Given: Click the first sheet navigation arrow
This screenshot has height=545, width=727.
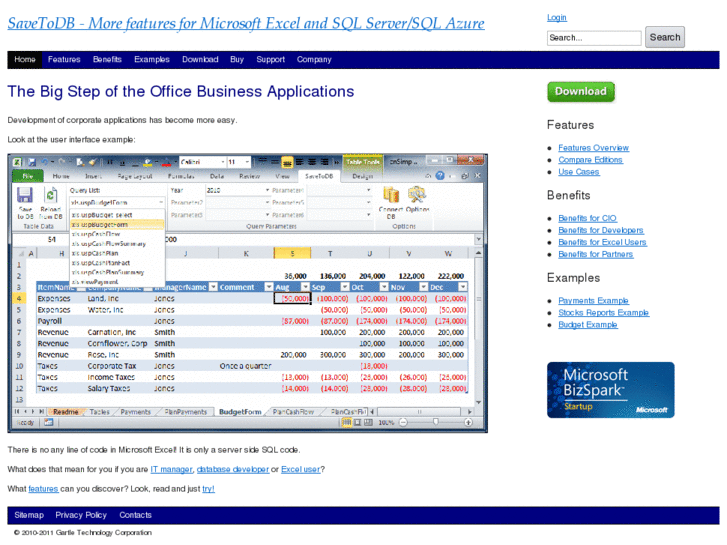Looking at the screenshot, I should pos(17,411).
